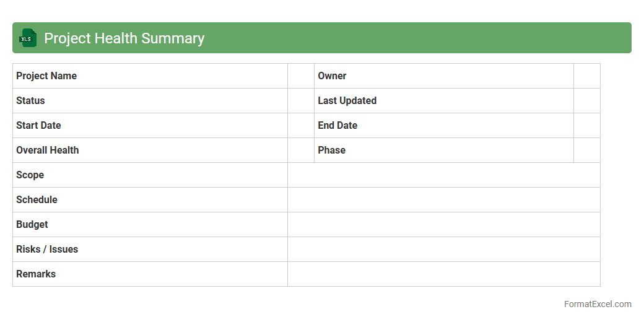
Task: Click the empty cell right of Project Name
Action: (301, 76)
